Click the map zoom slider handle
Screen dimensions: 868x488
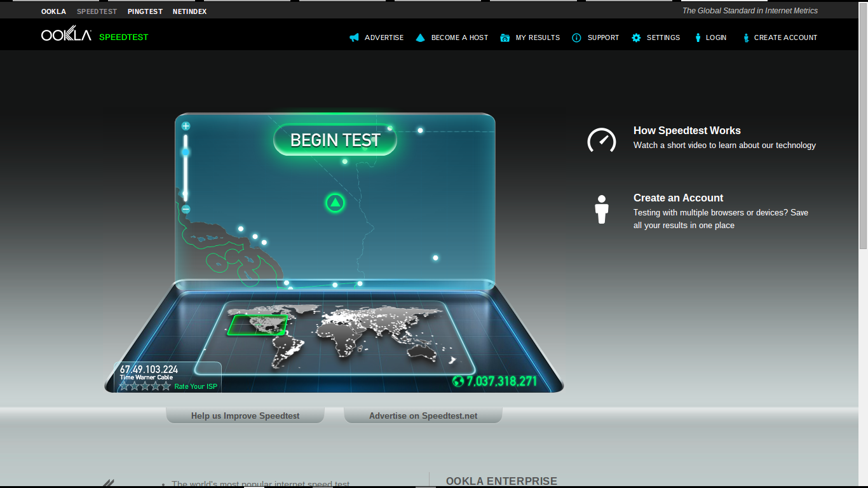click(186, 152)
